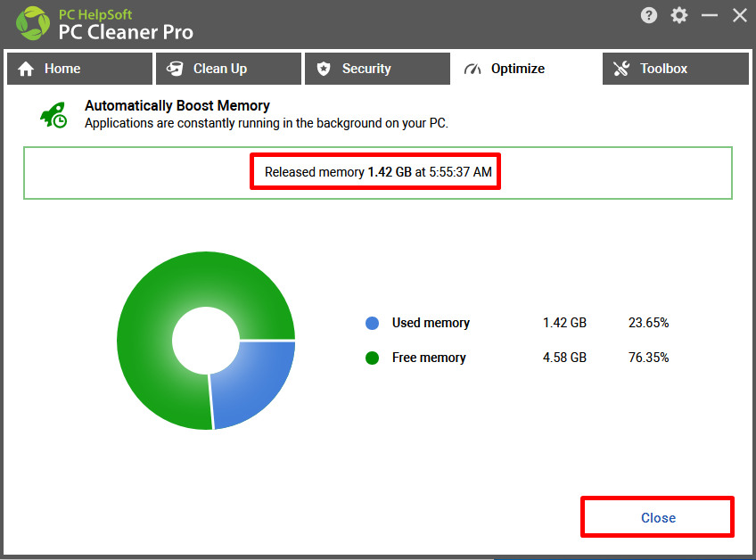
Task: Select the Optimize tab
Action: click(x=526, y=69)
